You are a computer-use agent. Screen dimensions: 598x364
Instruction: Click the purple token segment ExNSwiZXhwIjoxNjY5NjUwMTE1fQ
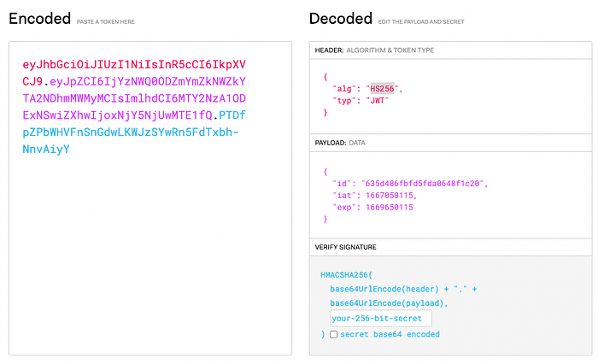coord(118,114)
